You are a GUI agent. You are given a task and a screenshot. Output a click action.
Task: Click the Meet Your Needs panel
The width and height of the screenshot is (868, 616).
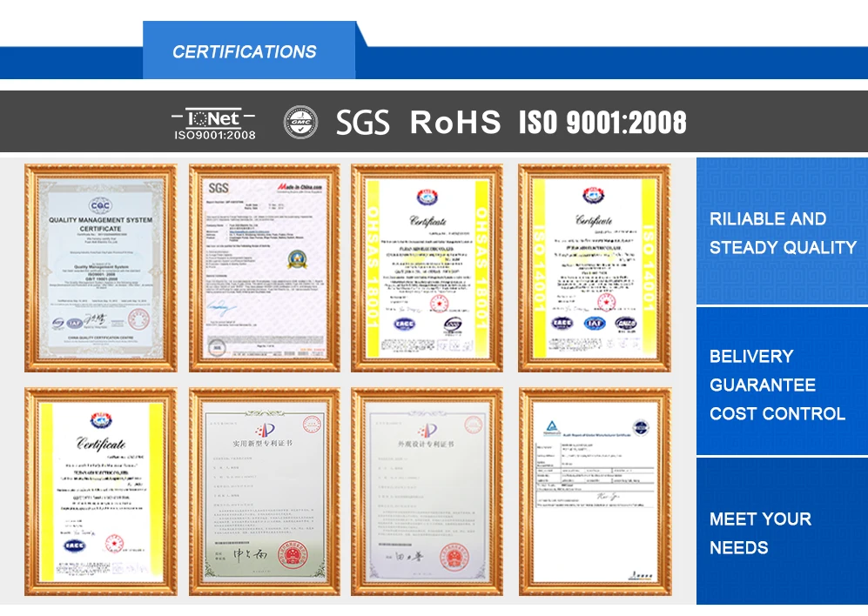pyautogui.click(x=782, y=532)
